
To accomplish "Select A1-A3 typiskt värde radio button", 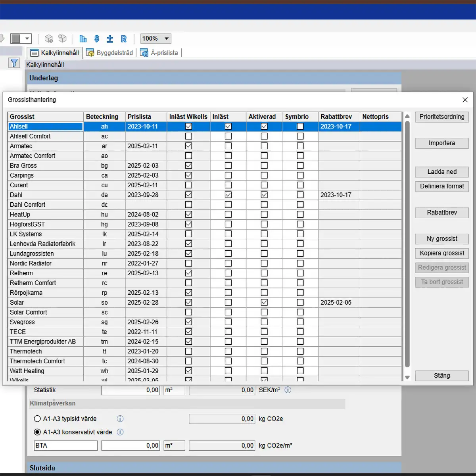I will click(x=37, y=419).
